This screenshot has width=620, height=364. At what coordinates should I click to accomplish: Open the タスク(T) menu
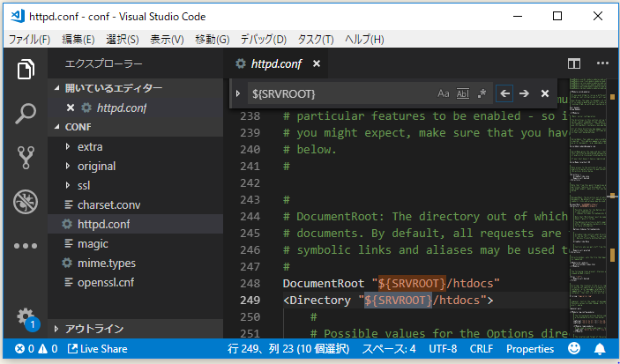[316, 39]
